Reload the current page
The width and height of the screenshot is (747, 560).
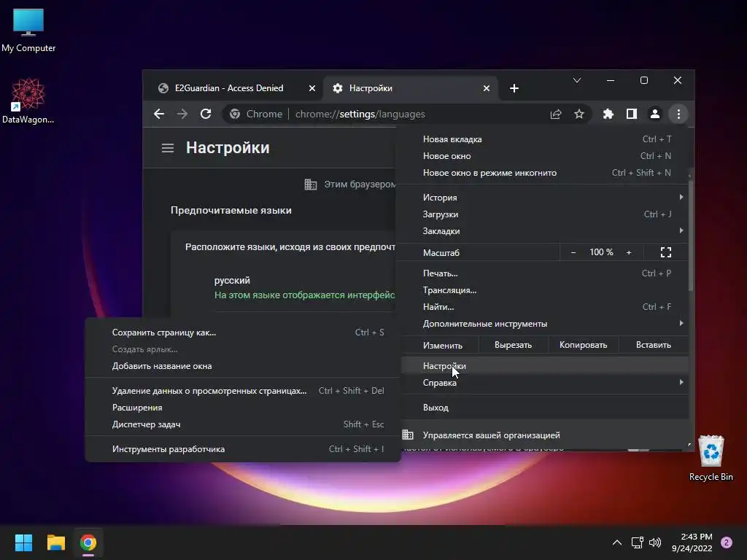click(x=205, y=114)
